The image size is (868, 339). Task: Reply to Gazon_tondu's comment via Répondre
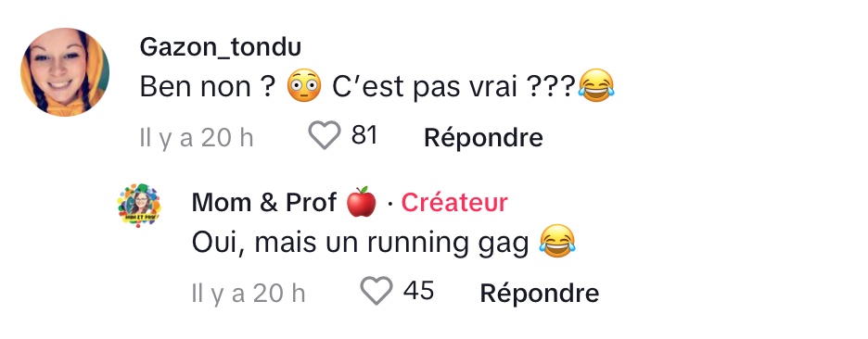point(483,138)
